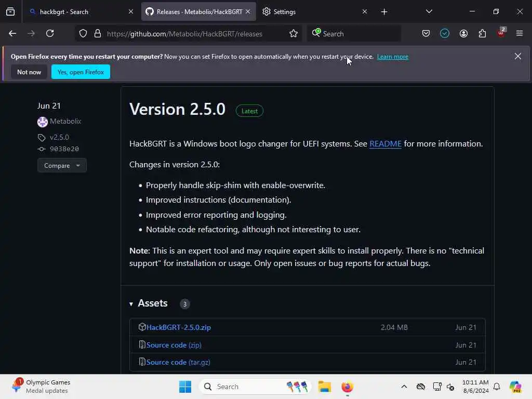Reload the current GitHub page
The width and height of the screenshot is (532, 399).
click(50, 33)
